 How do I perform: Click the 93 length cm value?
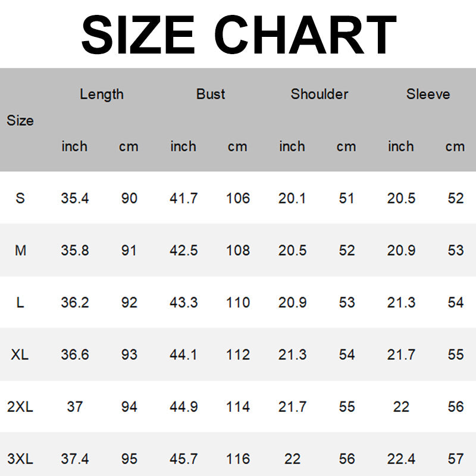(x=129, y=355)
